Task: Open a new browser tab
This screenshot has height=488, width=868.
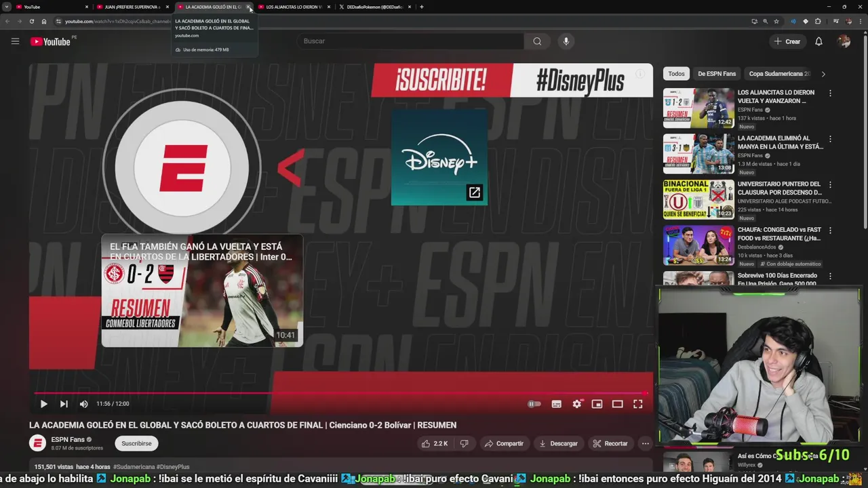Action: 422,7
